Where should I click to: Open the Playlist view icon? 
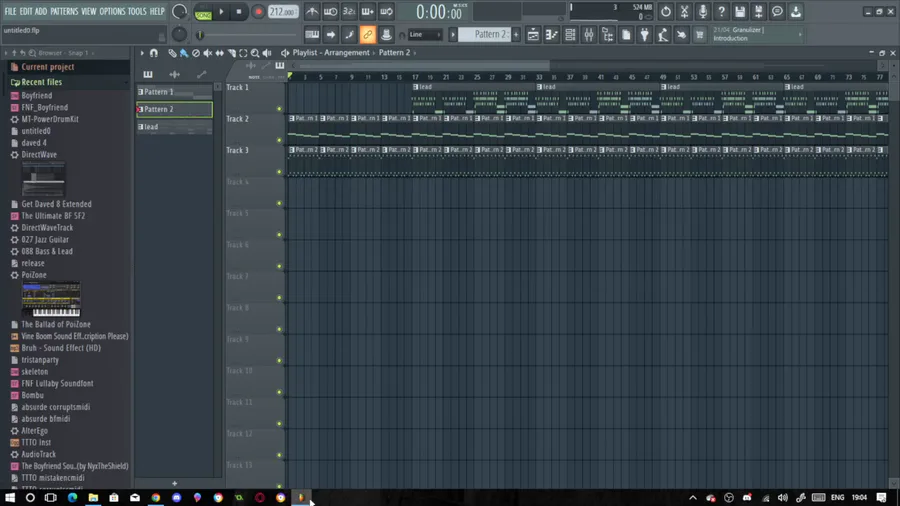click(x=533, y=34)
